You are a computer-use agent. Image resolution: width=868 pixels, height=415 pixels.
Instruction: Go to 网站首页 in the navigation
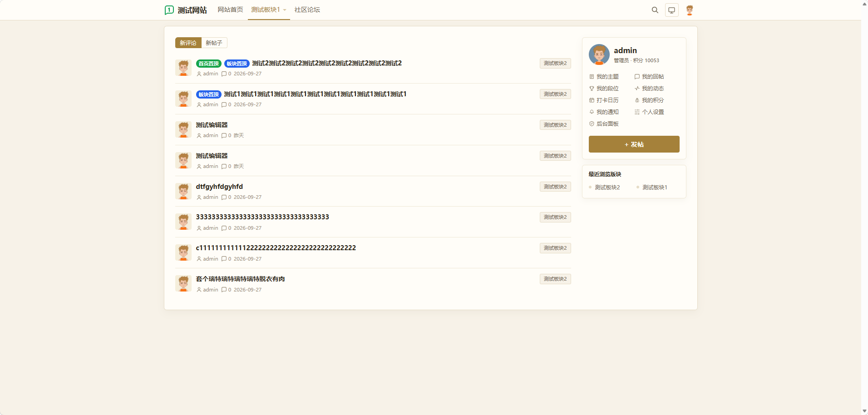click(230, 10)
